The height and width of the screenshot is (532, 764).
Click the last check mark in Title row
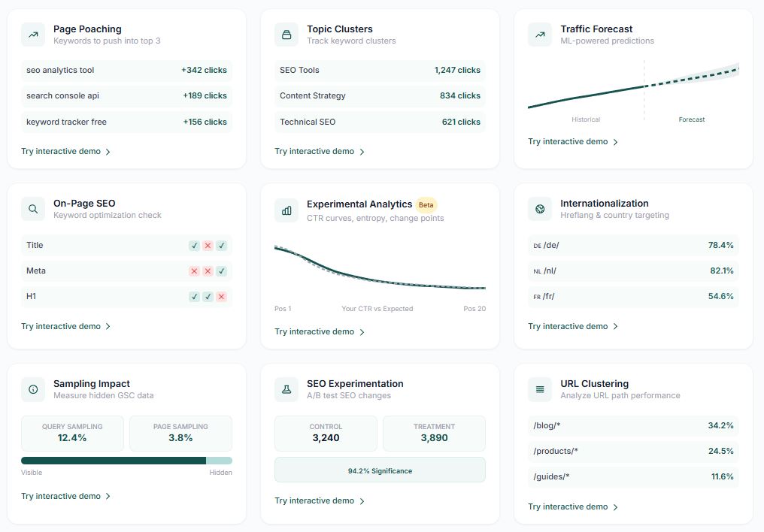tap(222, 245)
